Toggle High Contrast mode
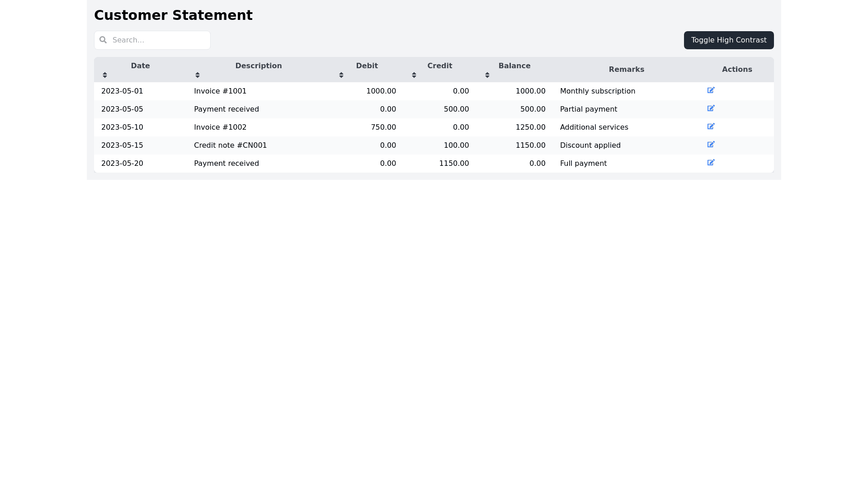The height and width of the screenshot is (488, 868). (x=728, y=40)
